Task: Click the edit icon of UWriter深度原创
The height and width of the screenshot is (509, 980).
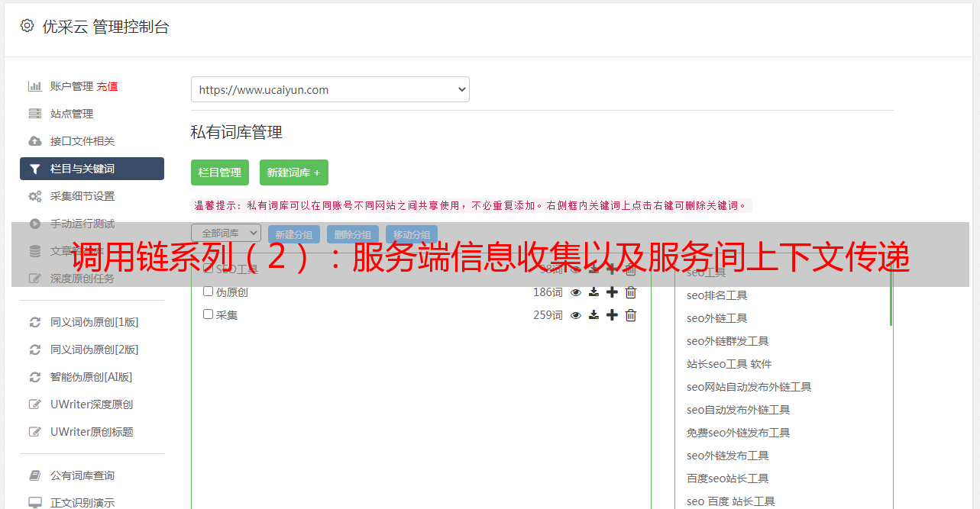Action: click(x=35, y=404)
